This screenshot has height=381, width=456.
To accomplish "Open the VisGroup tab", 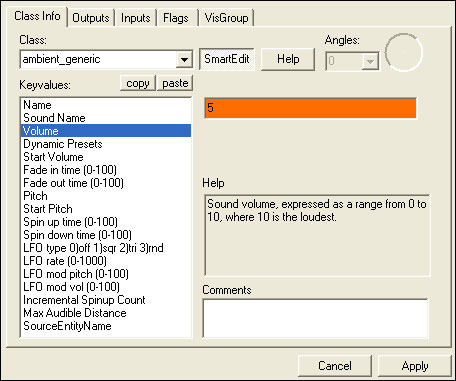I will click(227, 18).
